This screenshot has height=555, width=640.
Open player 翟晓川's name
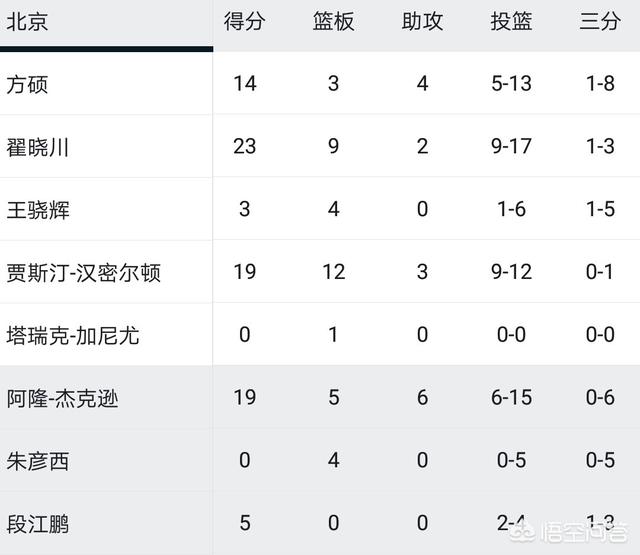point(38,147)
